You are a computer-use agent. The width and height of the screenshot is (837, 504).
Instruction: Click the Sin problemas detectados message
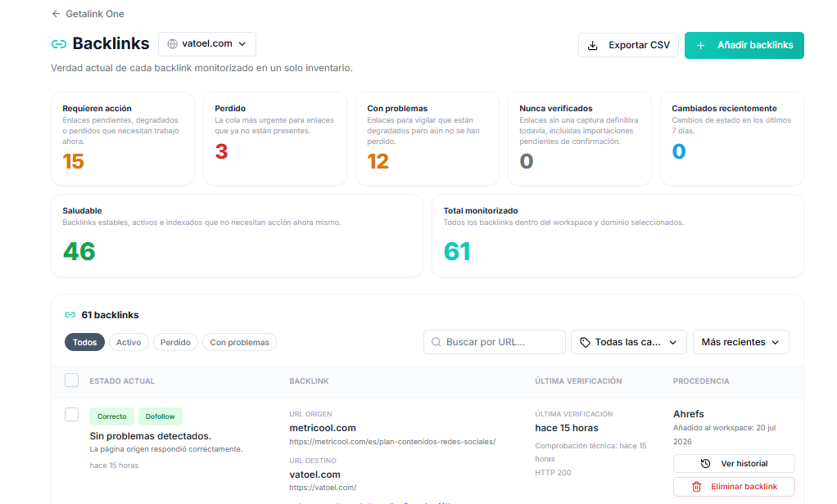click(151, 436)
